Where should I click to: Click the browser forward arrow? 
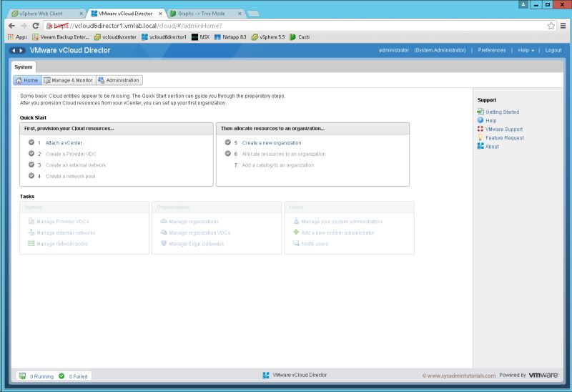click(x=24, y=26)
